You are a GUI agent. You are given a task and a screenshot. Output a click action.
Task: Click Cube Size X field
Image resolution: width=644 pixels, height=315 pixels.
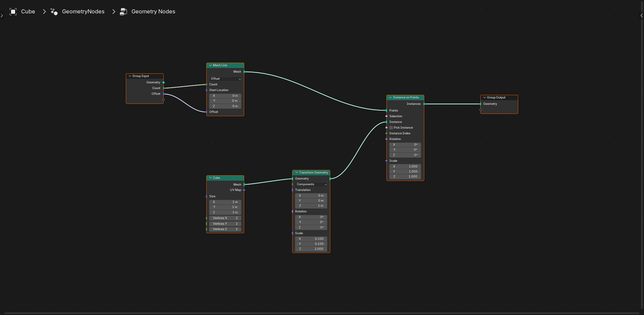tap(225, 202)
